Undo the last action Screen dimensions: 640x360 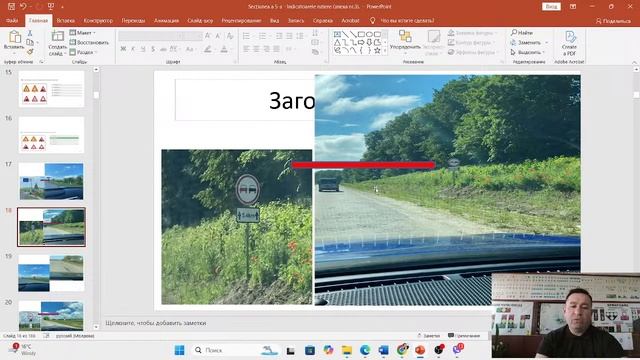(23, 7)
